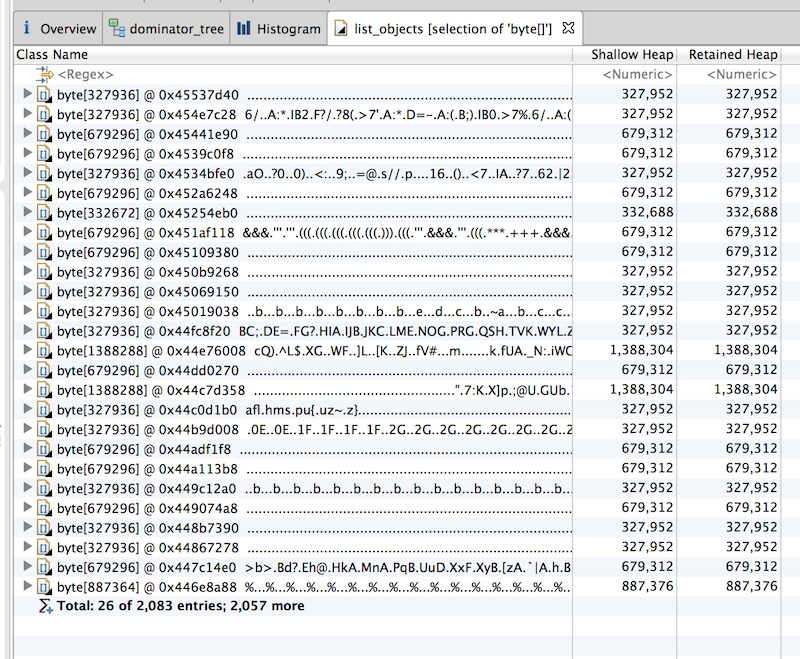Click the Regex filter field
The height and width of the screenshot is (659, 800).
pyautogui.click(x=86, y=74)
